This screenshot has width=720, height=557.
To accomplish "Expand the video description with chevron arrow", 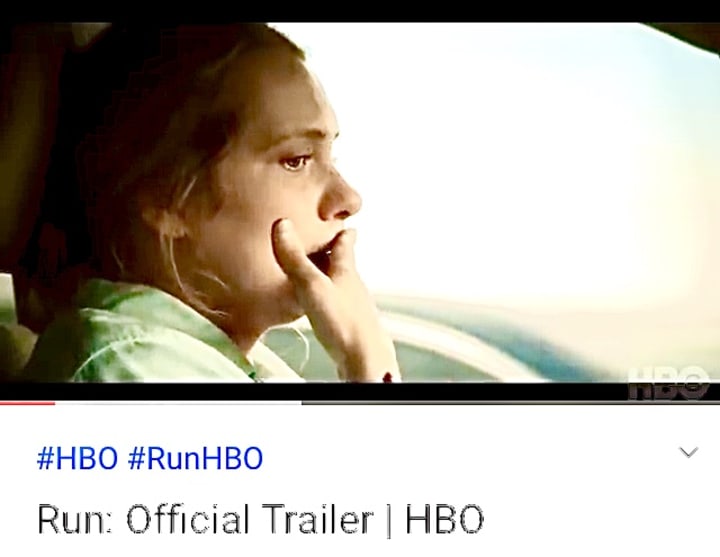I will pyautogui.click(x=688, y=452).
